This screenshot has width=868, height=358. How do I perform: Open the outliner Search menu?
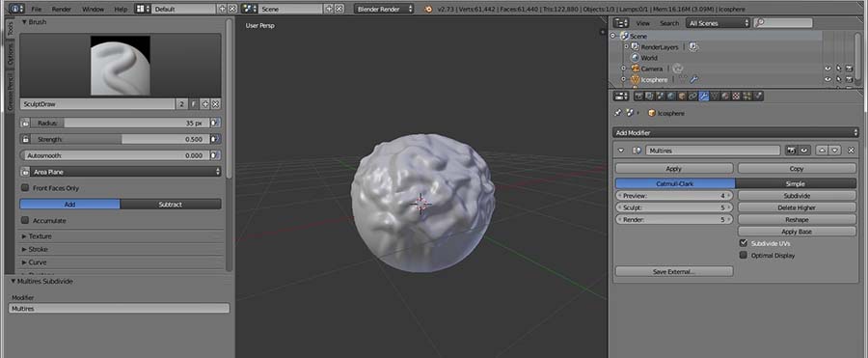click(668, 23)
